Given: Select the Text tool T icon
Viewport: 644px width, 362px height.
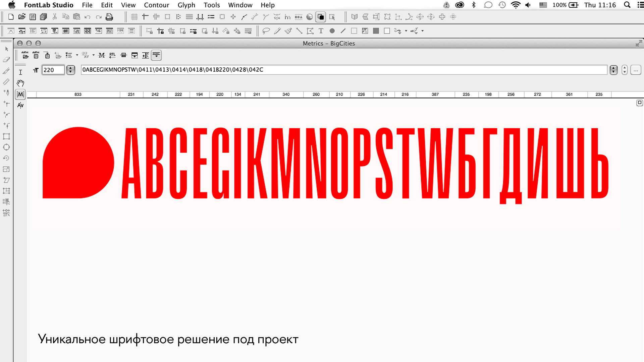Looking at the screenshot, I should tap(321, 31).
